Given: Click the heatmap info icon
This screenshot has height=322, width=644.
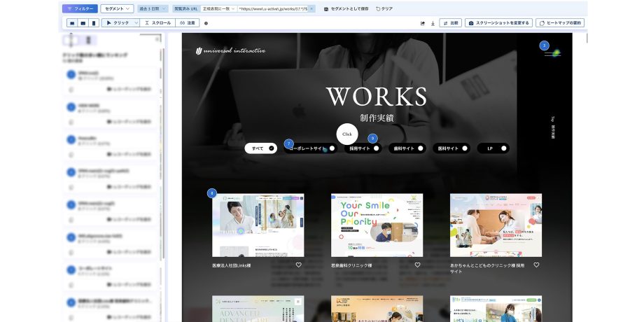Looking at the screenshot, I should coord(205,23).
